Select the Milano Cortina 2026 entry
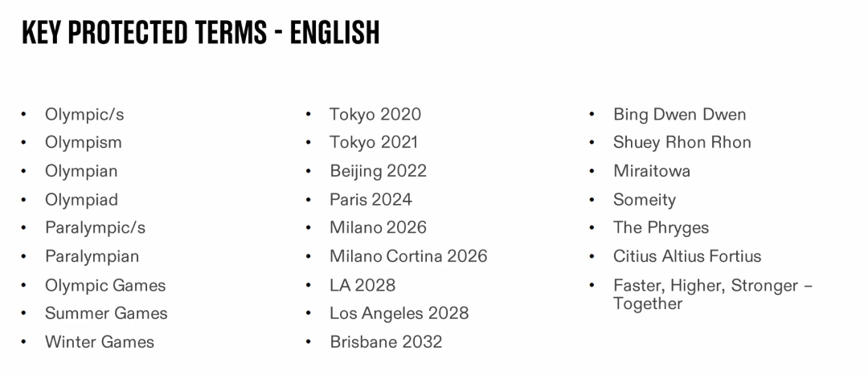The image size is (868, 375). click(x=408, y=256)
